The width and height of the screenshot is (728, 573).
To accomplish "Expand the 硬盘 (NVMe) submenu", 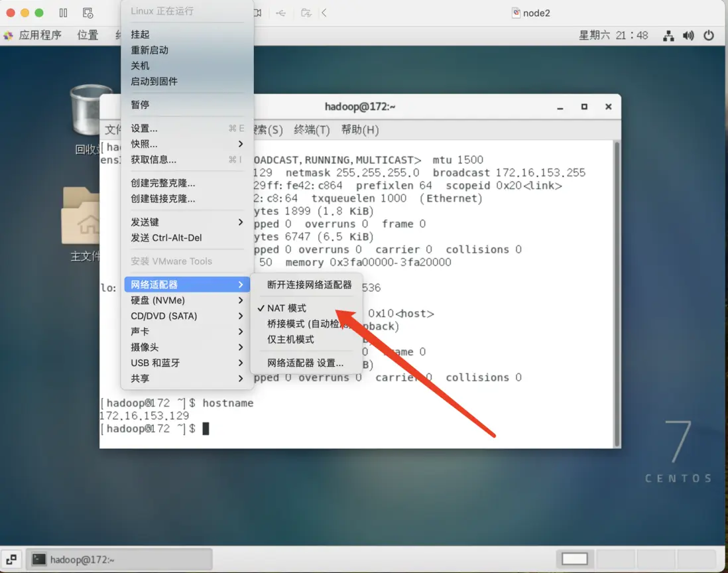I will [187, 300].
